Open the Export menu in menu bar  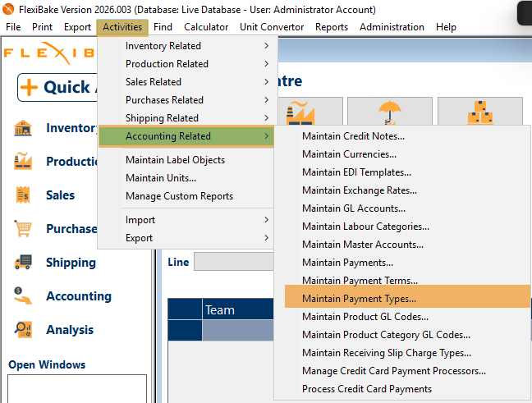(x=77, y=27)
